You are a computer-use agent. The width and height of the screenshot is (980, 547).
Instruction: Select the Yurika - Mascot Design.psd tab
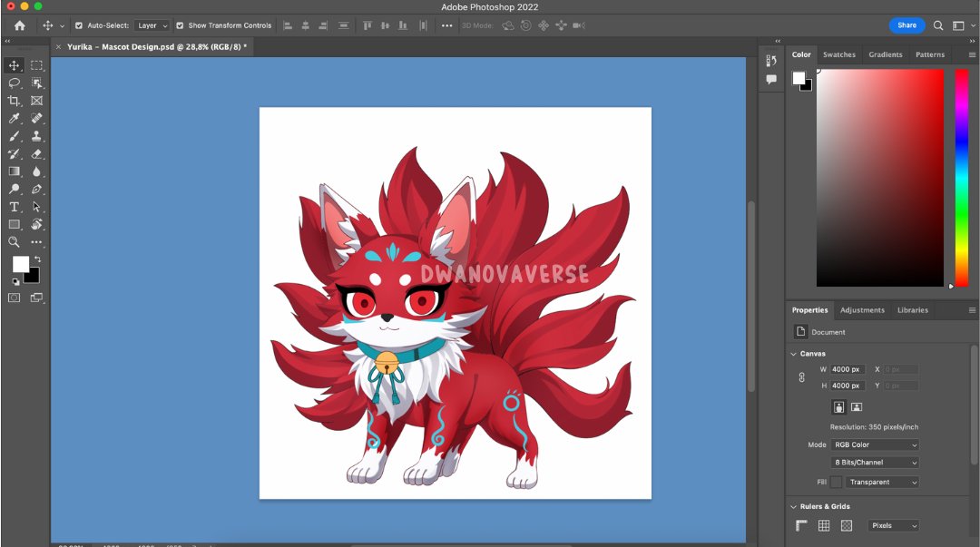point(157,47)
